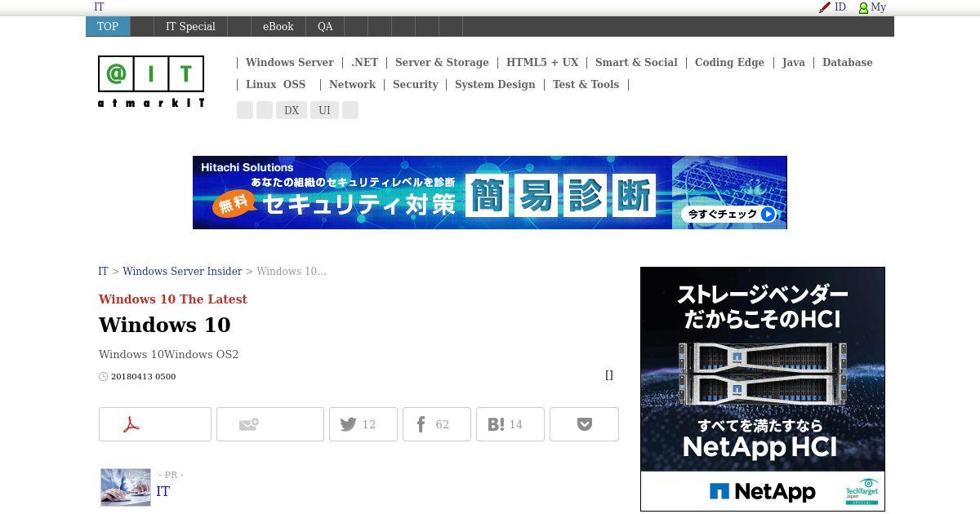
Task: Share on Twitter, count 12
Action: pos(363,424)
